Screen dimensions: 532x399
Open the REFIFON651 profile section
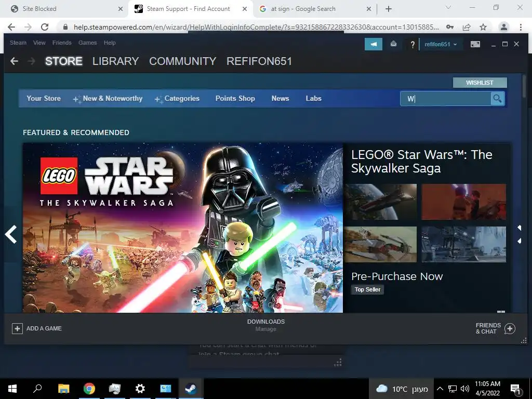[259, 61]
